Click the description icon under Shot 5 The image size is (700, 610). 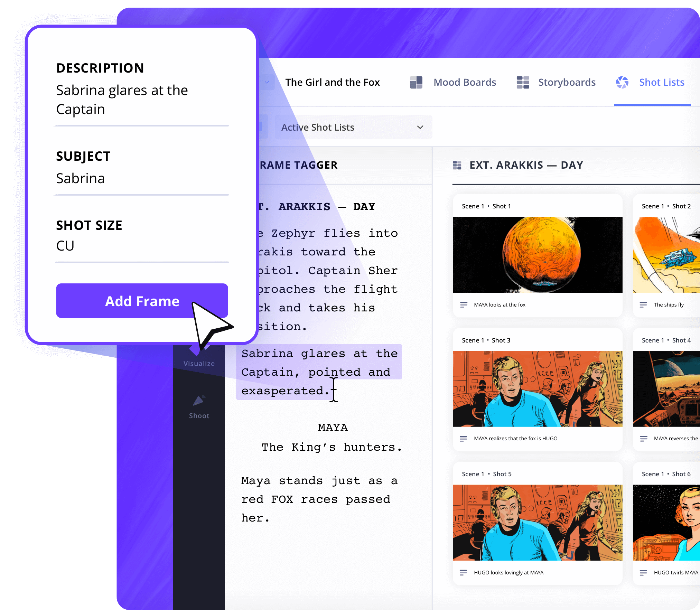pos(464,573)
